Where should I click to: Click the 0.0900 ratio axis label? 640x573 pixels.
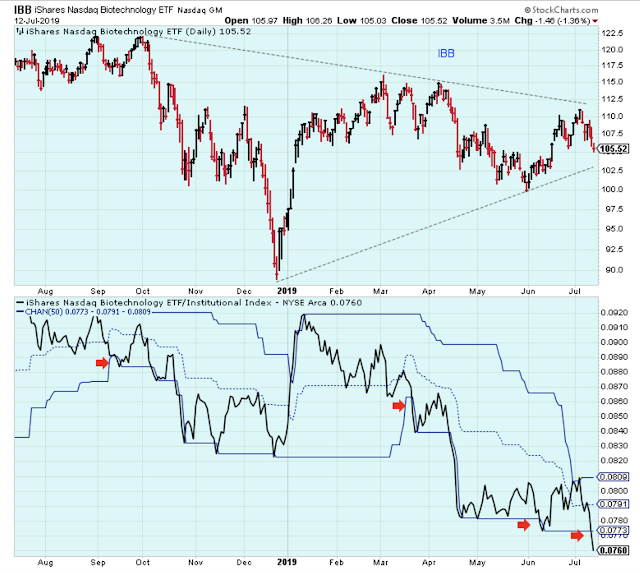pos(615,342)
